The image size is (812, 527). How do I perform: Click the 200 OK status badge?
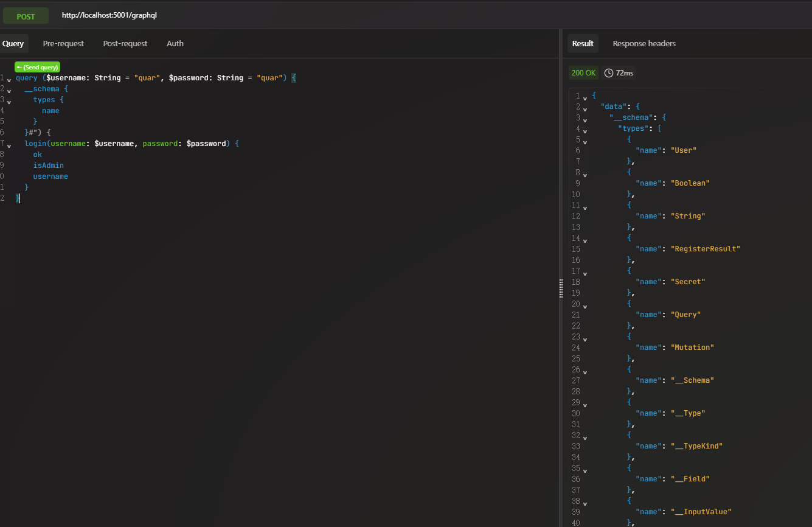tap(584, 73)
